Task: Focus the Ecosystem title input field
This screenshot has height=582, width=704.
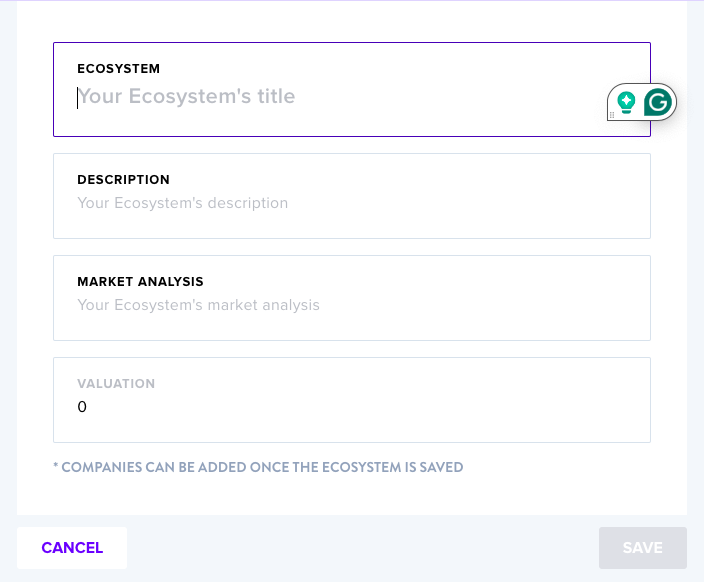Action: [352, 89]
